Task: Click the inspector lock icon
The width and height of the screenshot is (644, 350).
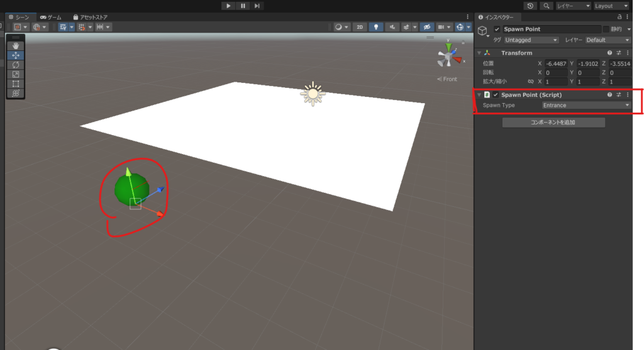Action: pos(619,17)
